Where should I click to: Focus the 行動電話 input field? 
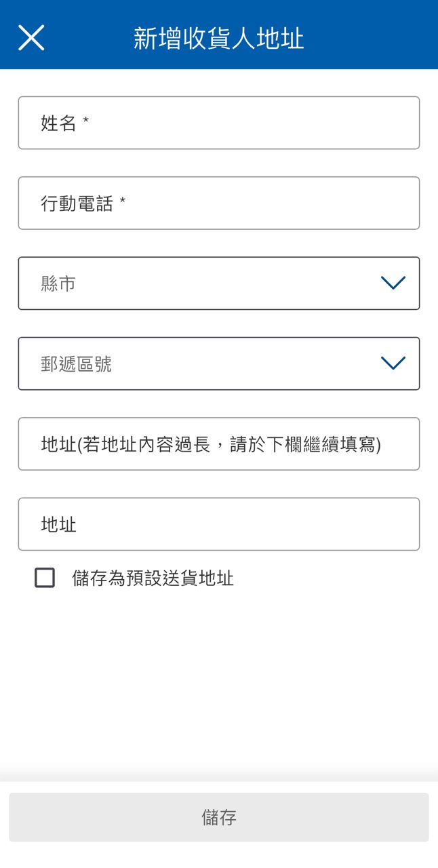coord(218,203)
